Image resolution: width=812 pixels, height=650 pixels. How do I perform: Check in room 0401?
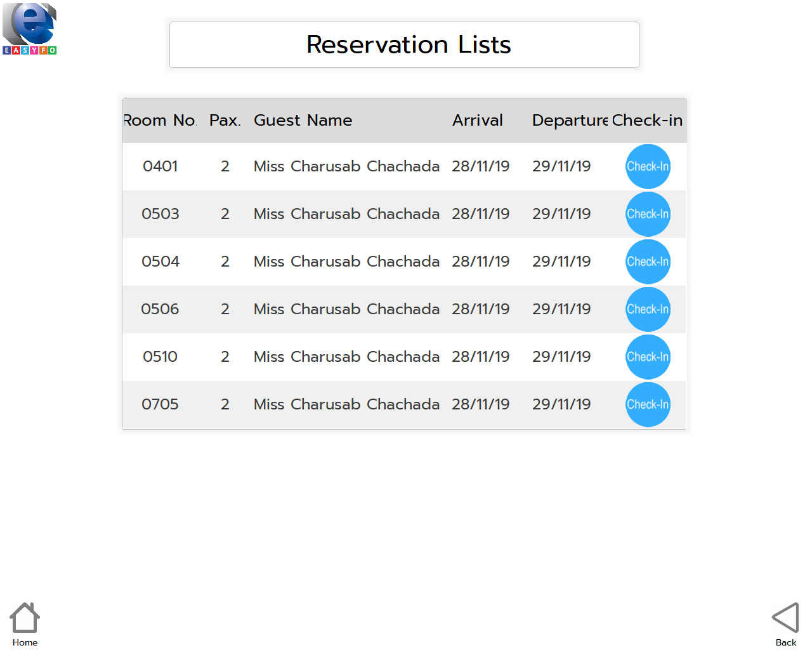pos(648,166)
